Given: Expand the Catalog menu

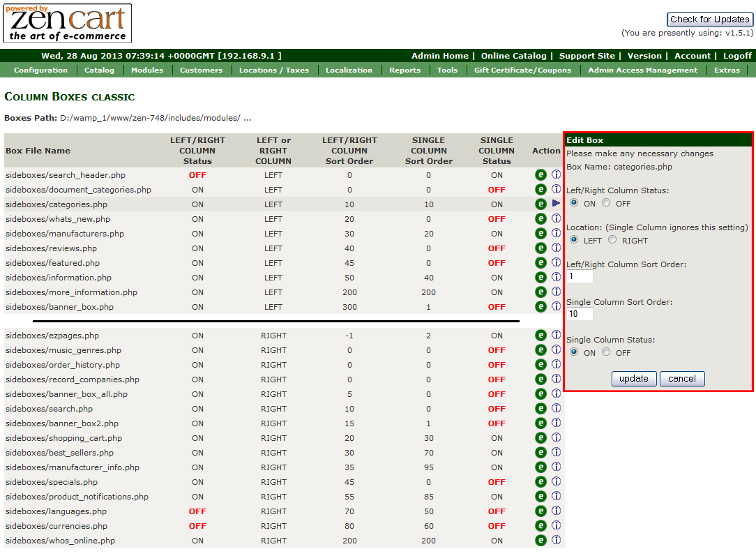Looking at the screenshot, I should 99,70.
